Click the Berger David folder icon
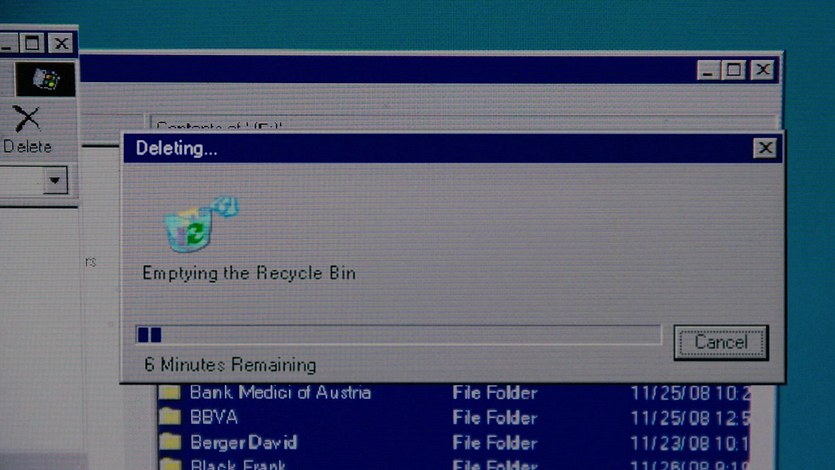 171,441
